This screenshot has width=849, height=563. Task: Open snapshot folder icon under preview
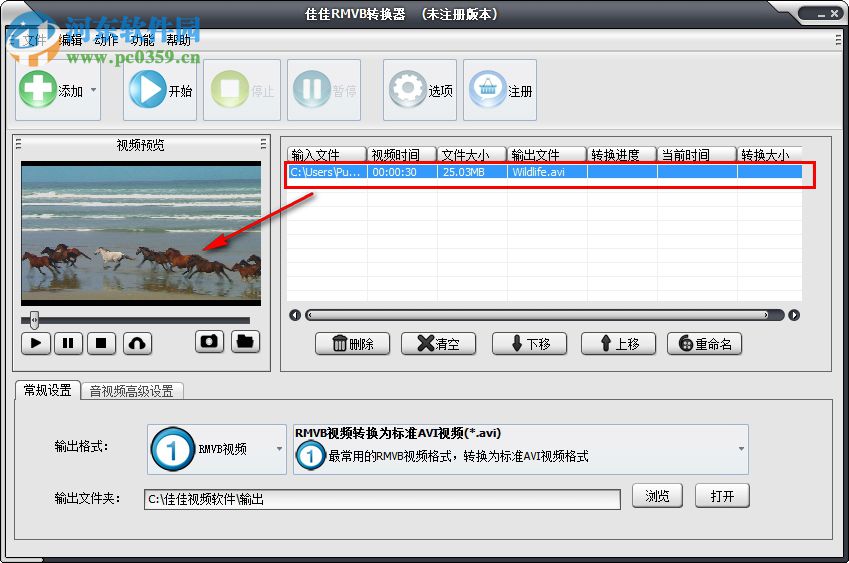(245, 342)
